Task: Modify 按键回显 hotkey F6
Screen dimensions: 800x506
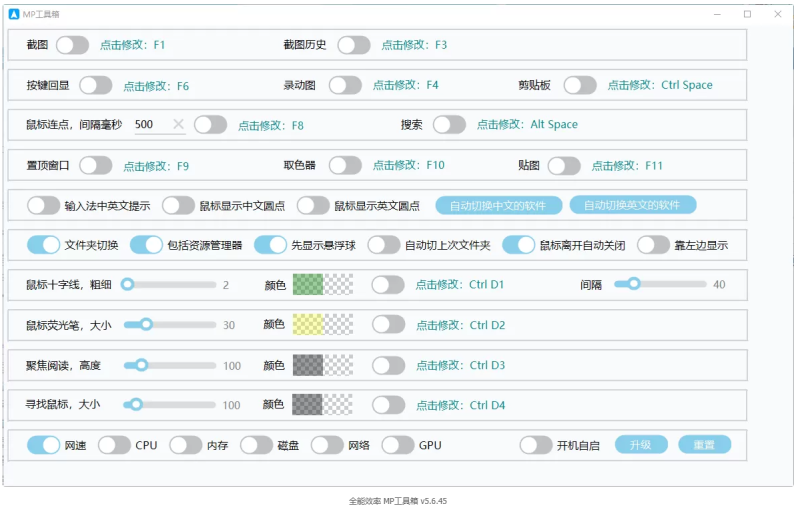Action: click(156, 86)
